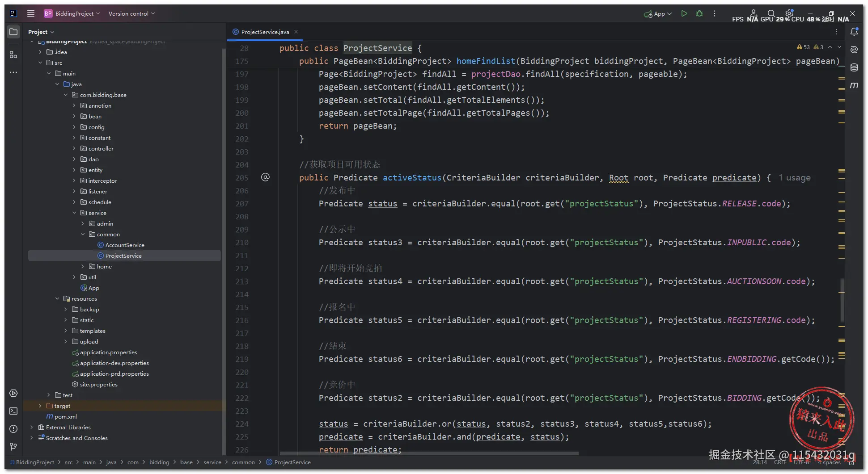The width and height of the screenshot is (868, 474).
Task: Open the Structure tool window
Action: (13, 55)
